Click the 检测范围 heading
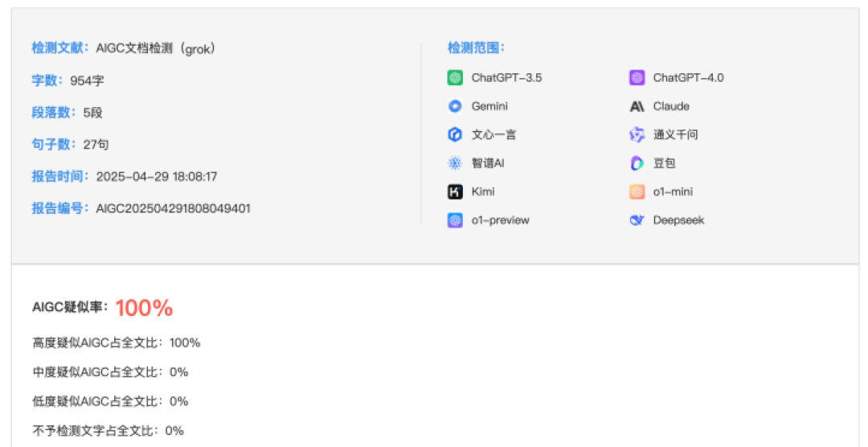The height and width of the screenshot is (447, 868). 476,47
